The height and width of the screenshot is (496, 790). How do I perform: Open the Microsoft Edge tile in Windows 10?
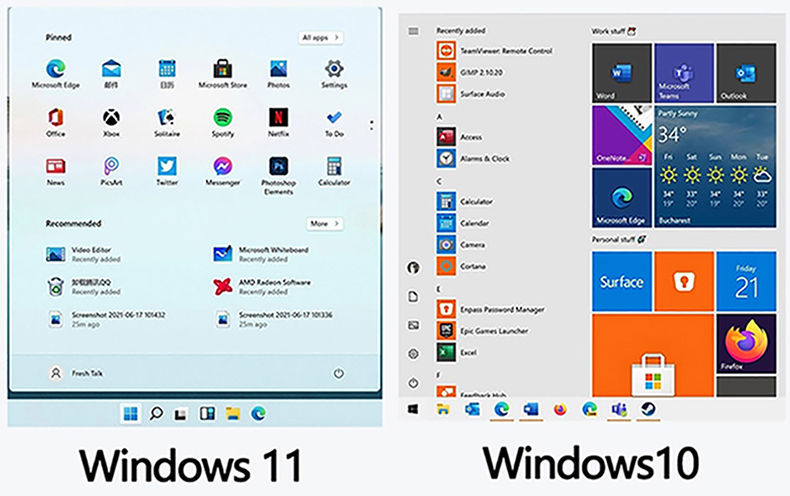pyautogui.click(x=622, y=198)
